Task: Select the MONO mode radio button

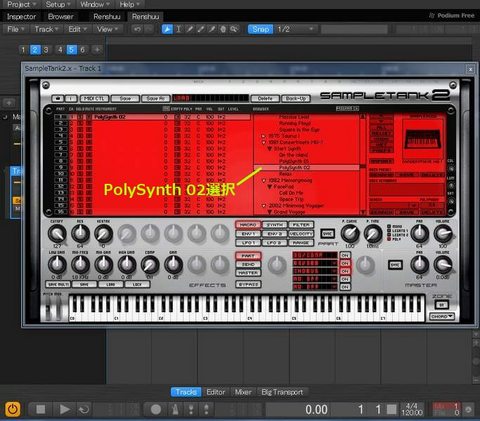Action: click(389, 226)
